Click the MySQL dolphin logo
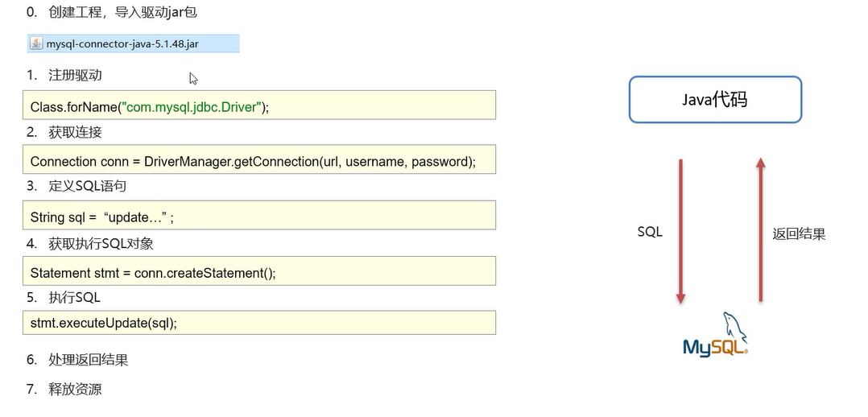The width and height of the screenshot is (868, 417). [x=716, y=335]
